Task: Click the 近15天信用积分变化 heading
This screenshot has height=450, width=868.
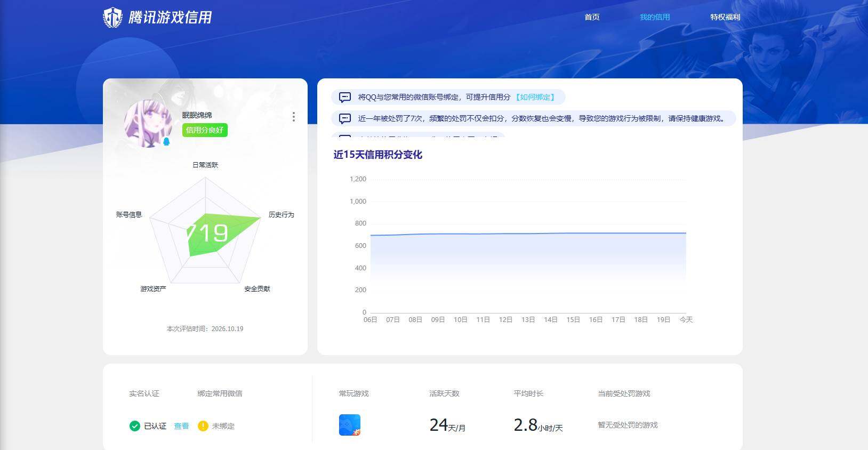Action: 378,155
